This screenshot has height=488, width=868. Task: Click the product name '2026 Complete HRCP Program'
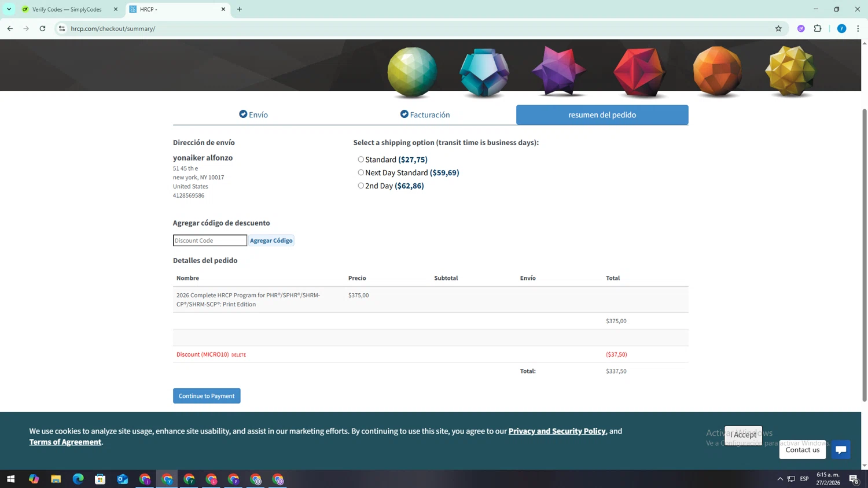pos(248,300)
